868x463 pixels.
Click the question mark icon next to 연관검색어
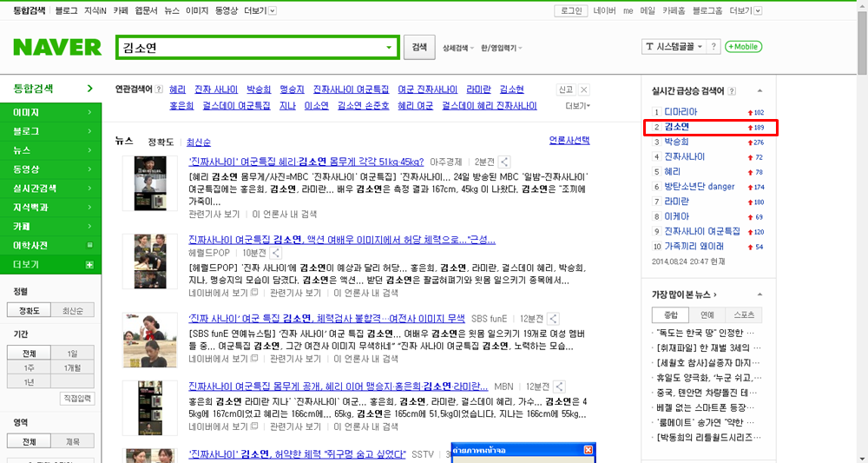point(160,89)
